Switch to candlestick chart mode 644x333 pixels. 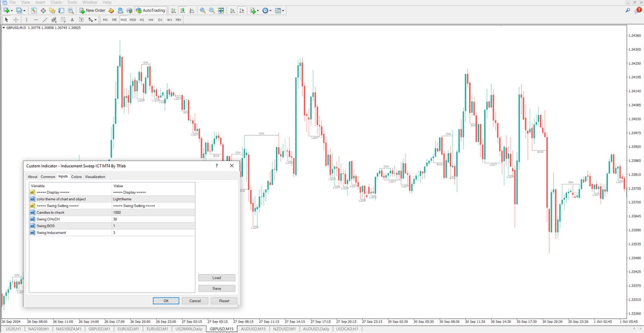pyautogui.click(x=182, y=10)
